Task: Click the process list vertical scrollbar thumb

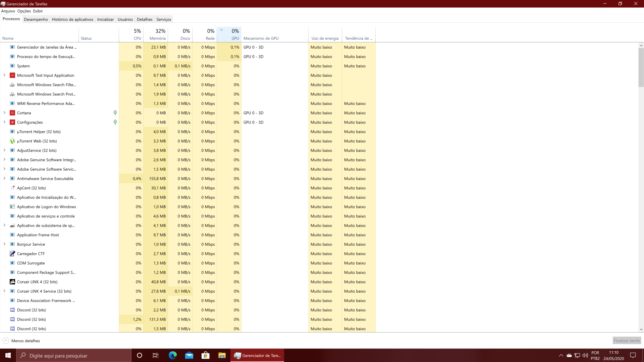Action: (x=641, y=68)
